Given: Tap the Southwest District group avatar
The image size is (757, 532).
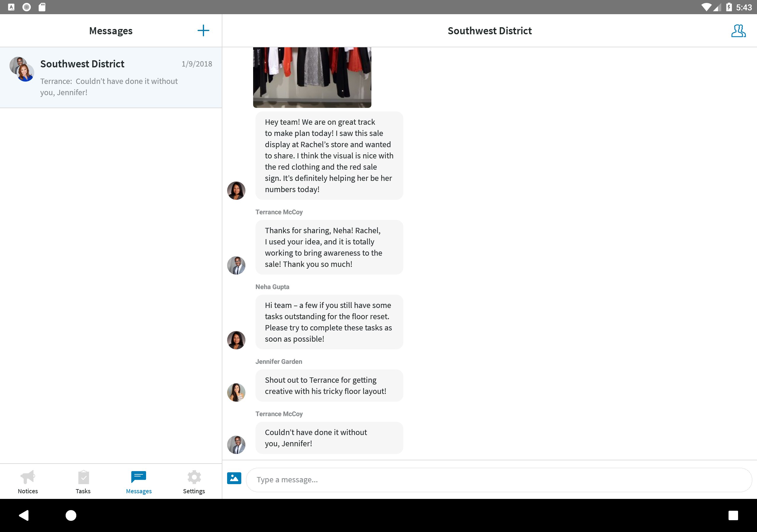Looking at the screenshot, I should pyautogui.click(x=22, y=69).
